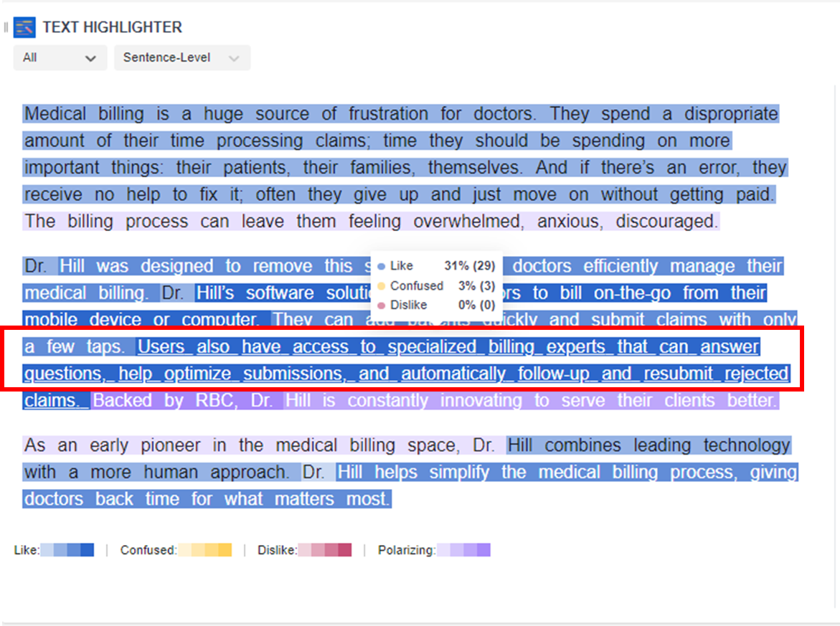Click the vertical scrollbar on the right
840x626 pixels.
[836, 348]
